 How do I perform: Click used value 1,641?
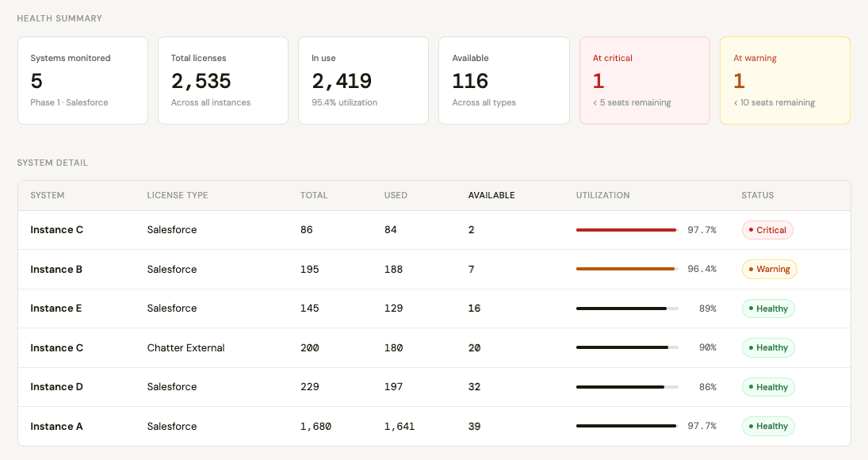pos(400,427)
